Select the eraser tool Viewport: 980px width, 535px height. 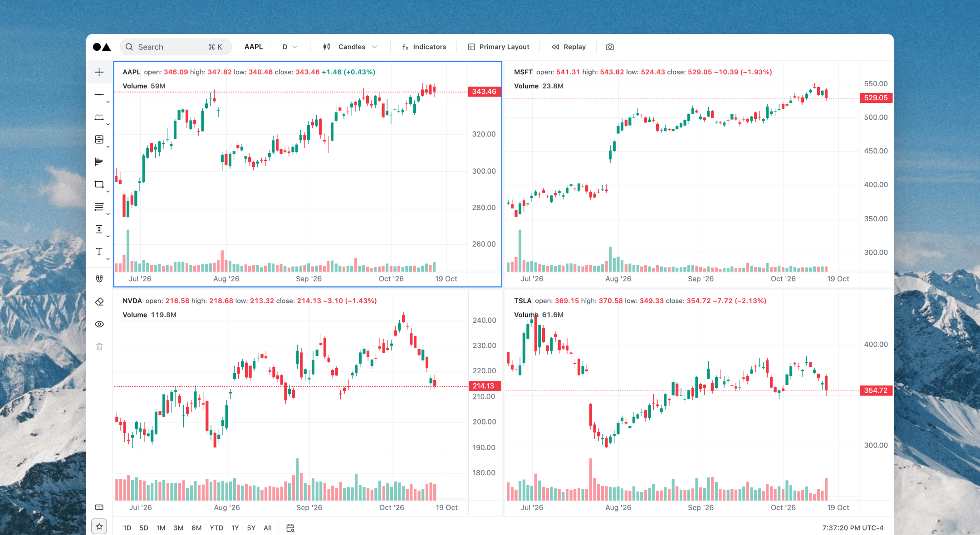point(99,302)
